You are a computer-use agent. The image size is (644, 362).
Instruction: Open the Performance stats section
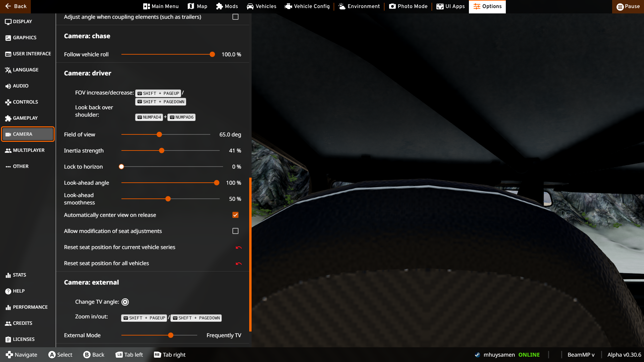coord(30,307)
